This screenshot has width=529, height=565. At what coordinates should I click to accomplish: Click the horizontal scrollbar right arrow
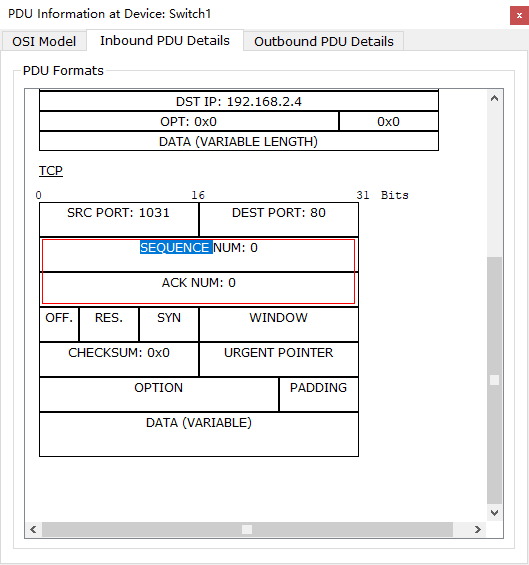click(x=478, y=529)
